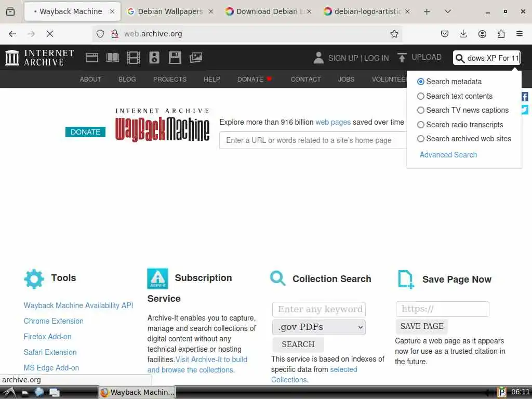Click the teal DONATE button

coord(86,132)
